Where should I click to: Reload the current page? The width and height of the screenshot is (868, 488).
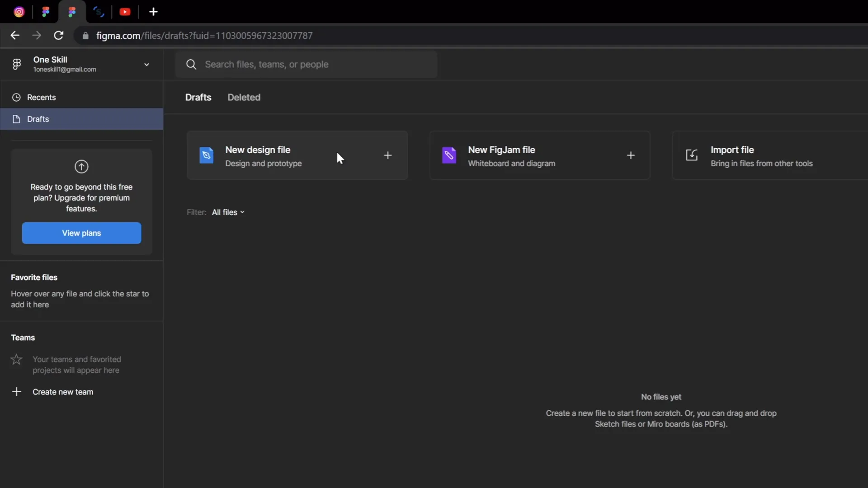58,35
